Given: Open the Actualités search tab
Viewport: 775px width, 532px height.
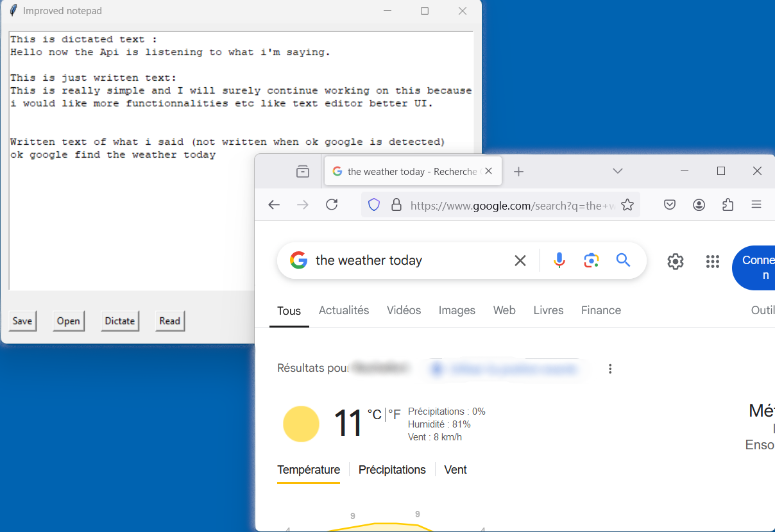Looking at the screenshot, I should [x=344, y=310].
